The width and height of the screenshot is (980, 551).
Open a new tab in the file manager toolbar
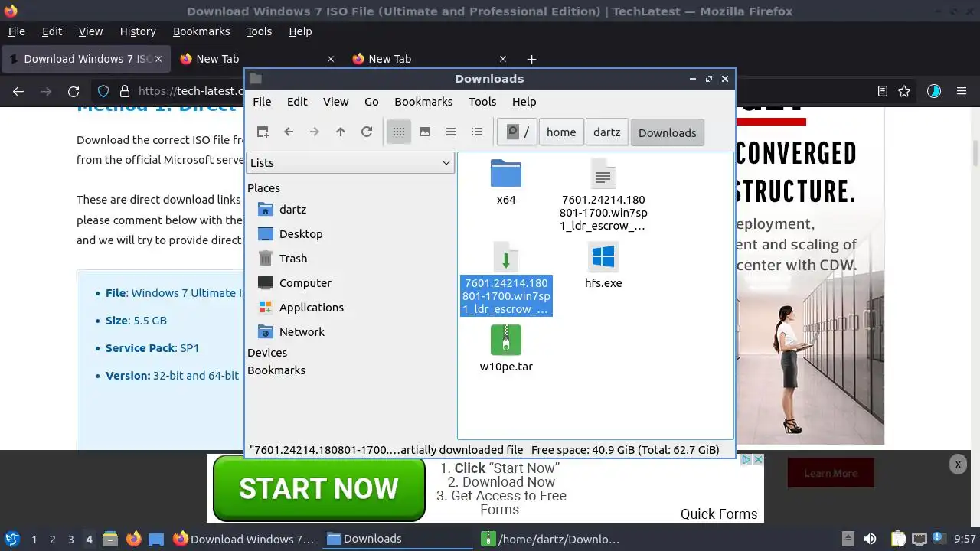coord(263,132)
